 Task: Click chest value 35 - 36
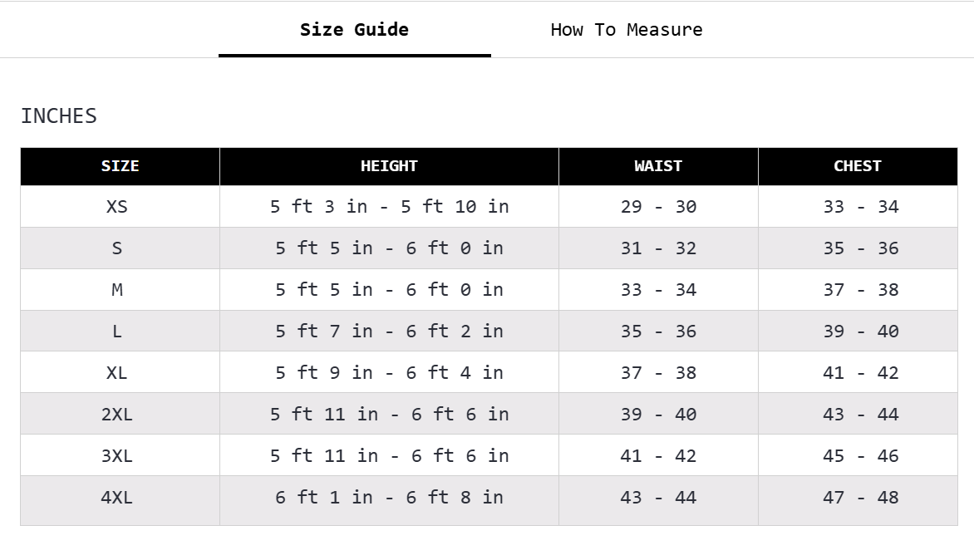(x=860, y=248)
